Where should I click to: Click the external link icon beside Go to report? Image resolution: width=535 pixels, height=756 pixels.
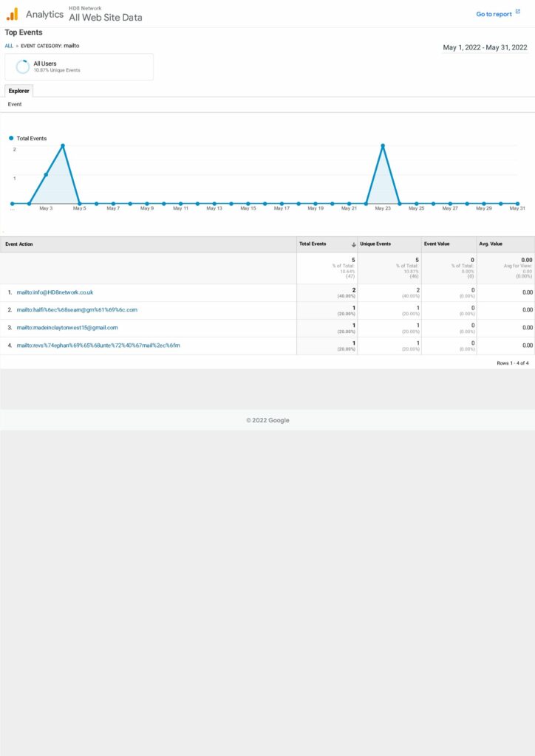click(x=518, y=14)
